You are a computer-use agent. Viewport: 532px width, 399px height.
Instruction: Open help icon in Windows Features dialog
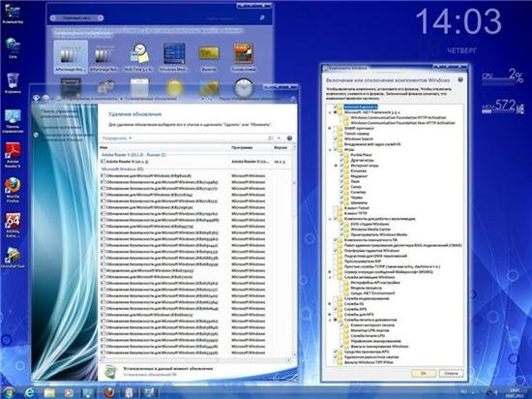tap(460, 79)
